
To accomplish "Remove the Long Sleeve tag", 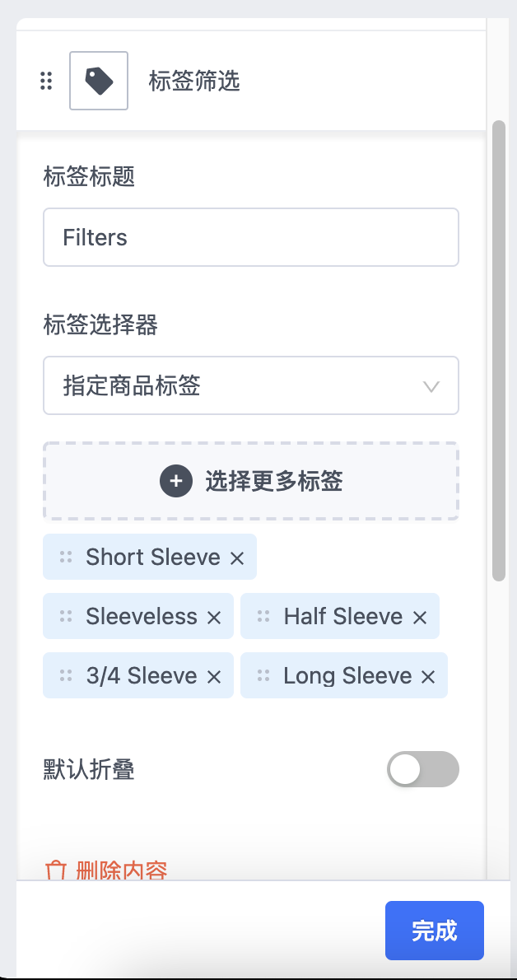I will tap(428, 677).
